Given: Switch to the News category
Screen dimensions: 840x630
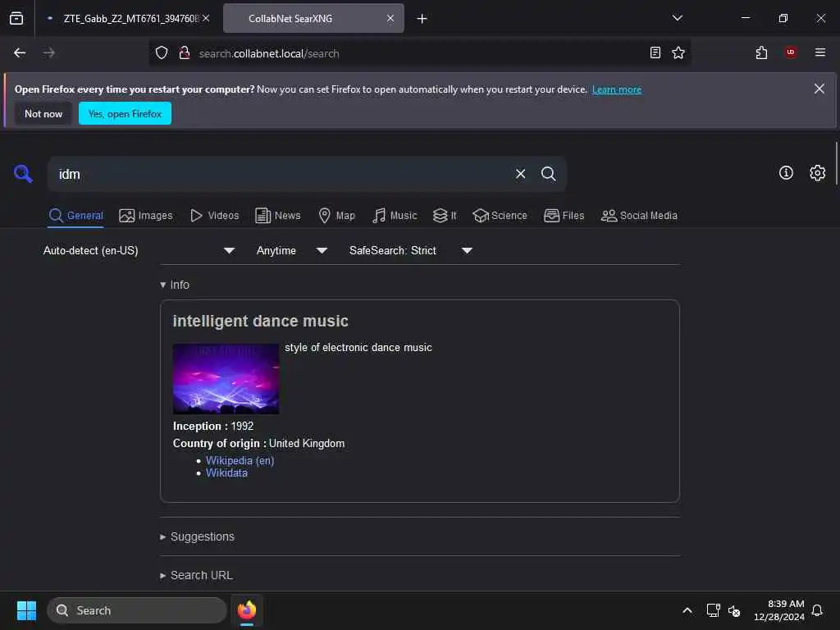Looking at the screenshot, I should (278, 216).
